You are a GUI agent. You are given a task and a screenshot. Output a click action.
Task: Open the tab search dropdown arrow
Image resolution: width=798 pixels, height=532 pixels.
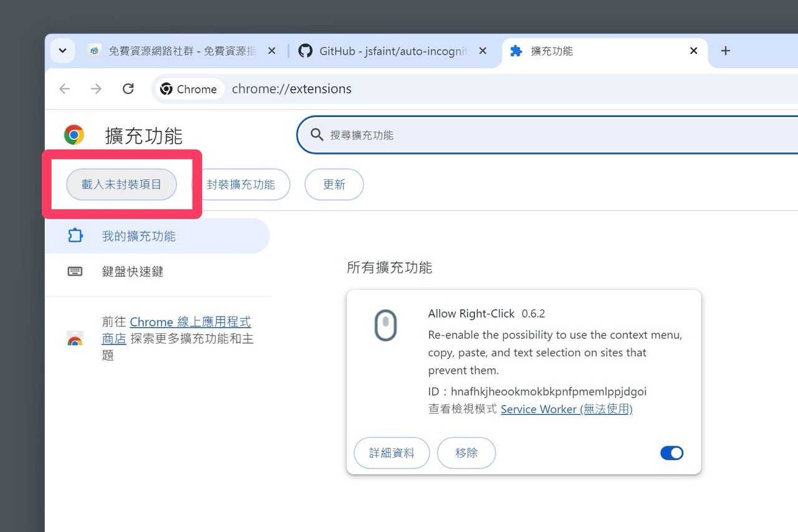pyautogui.click(x=62, y=51)
